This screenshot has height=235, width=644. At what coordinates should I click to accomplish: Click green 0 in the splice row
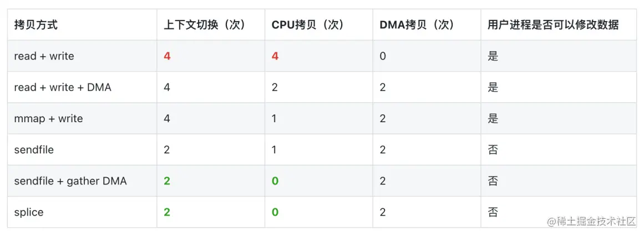(x=275, y=212)
